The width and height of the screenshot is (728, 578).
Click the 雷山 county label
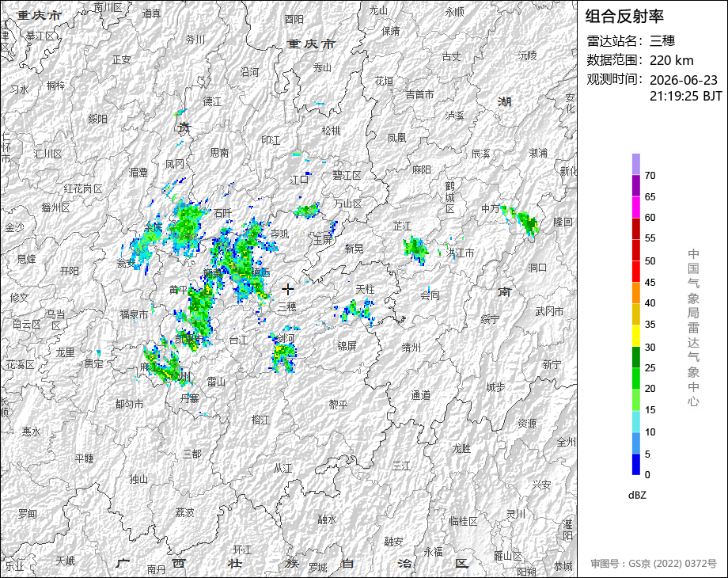tap(216, 382)
